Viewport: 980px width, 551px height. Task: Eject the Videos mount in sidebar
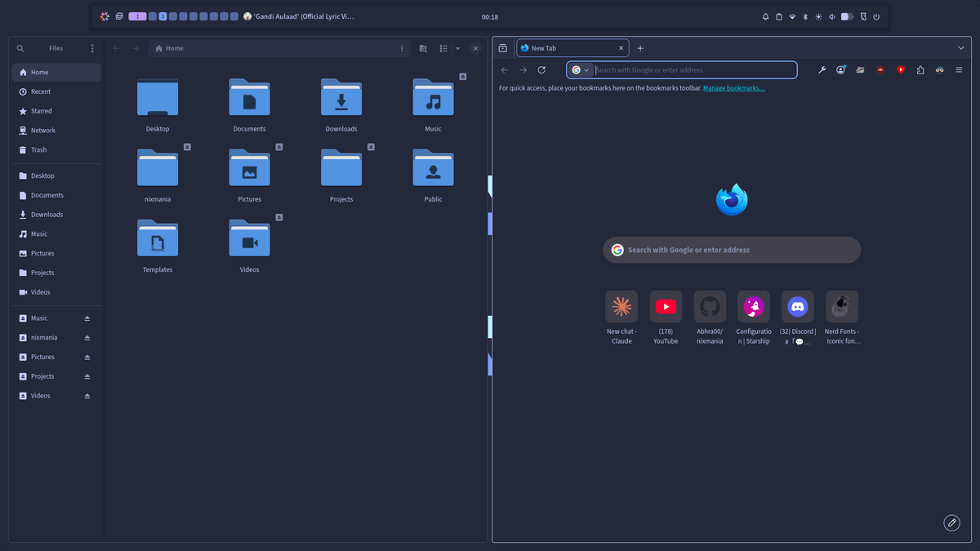click(x=87, y=396)
